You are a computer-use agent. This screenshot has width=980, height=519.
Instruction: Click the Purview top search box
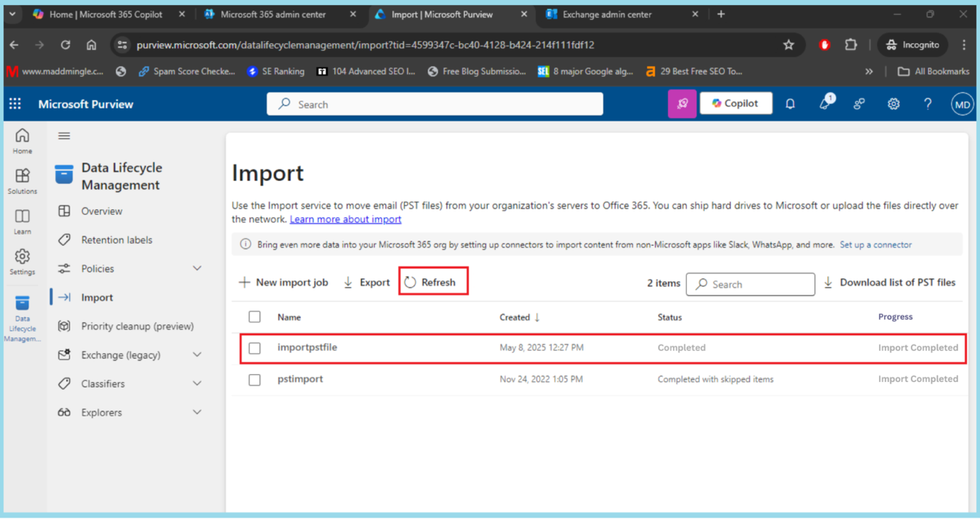pyautogui.click(x=435, y=104)
